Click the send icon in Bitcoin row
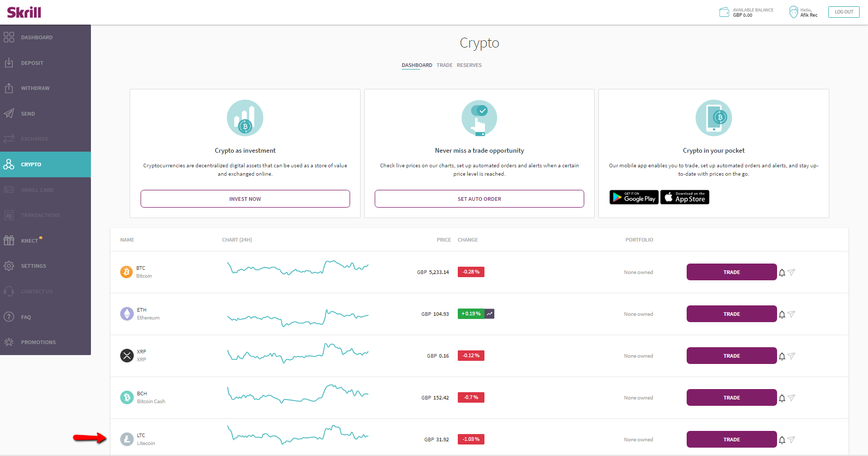 click(x=791, y=272)
